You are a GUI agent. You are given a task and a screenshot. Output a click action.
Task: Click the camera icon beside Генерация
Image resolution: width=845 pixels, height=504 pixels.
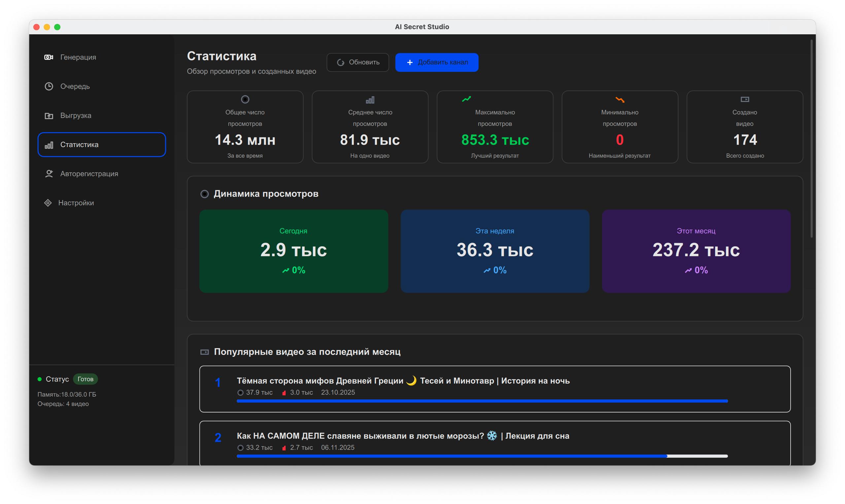click(49, 57)
